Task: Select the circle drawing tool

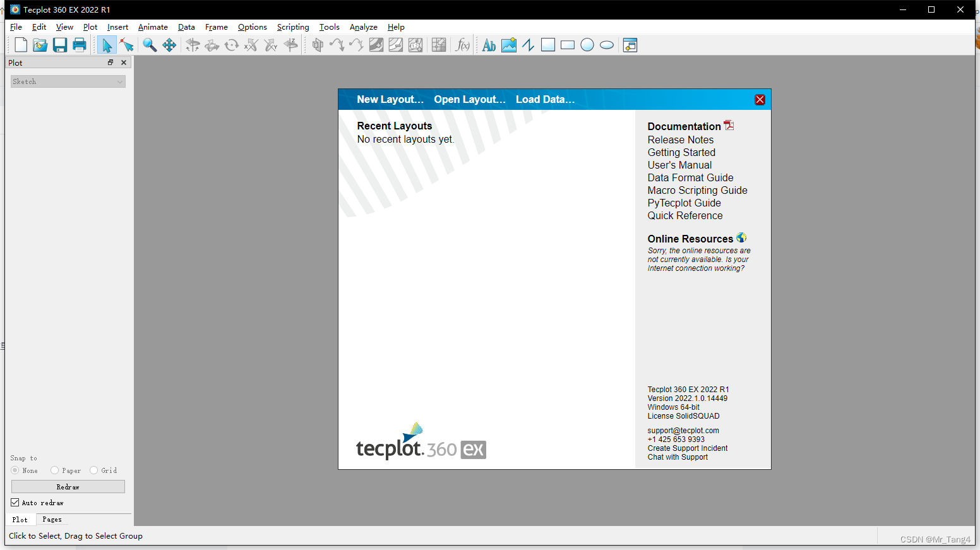Action: [x=587, y=45]
